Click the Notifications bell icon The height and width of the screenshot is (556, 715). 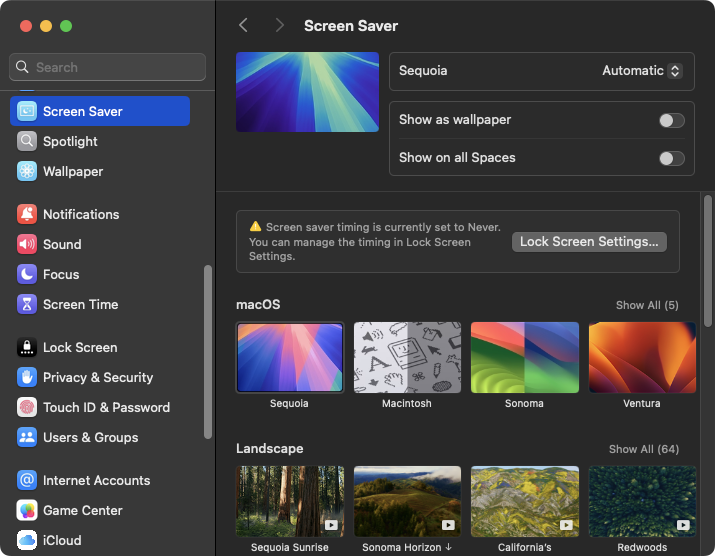(27, 214)
